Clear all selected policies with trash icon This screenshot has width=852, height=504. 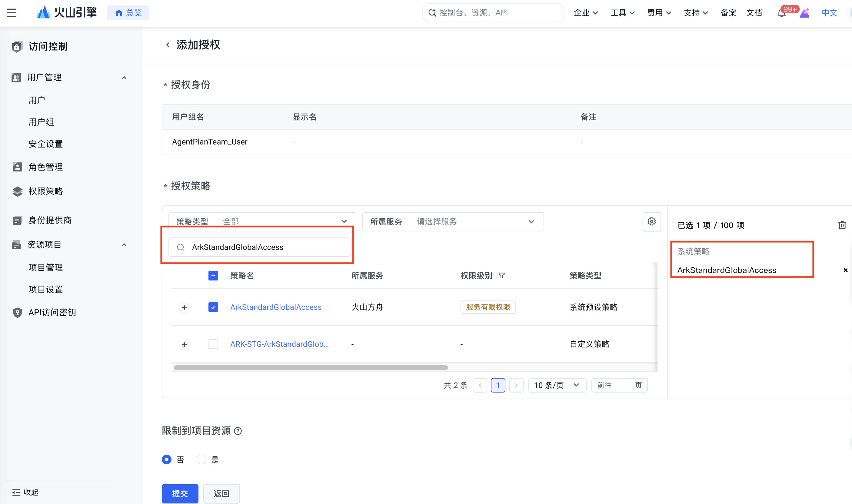[842, 225]
